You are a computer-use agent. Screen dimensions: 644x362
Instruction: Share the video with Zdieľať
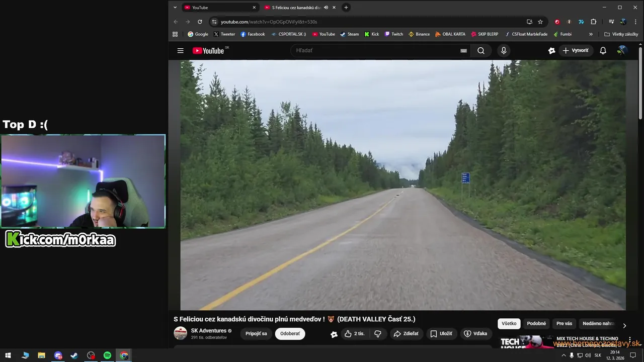tap(406, 334)
